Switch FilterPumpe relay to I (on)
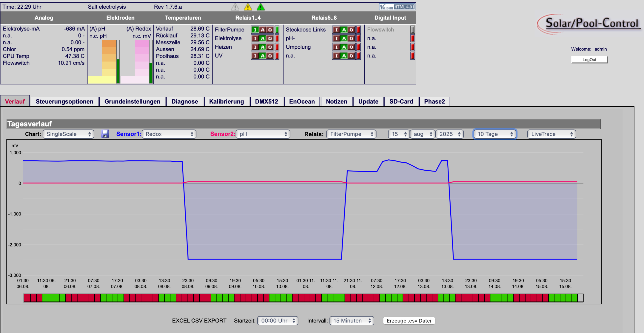The image size is (644, 333). [255, 30]
